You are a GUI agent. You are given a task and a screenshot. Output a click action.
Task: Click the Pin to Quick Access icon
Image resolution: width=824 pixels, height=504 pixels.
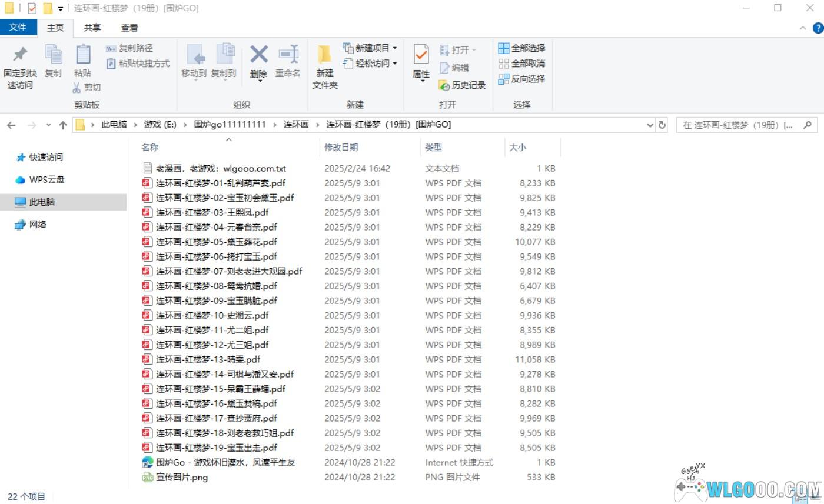[x=20, y=56]
